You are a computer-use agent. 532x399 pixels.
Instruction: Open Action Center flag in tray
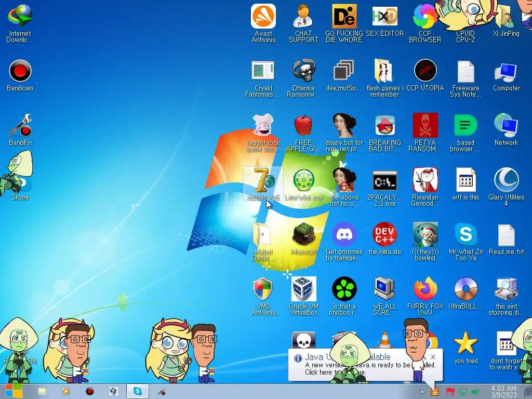pos(450,392)
